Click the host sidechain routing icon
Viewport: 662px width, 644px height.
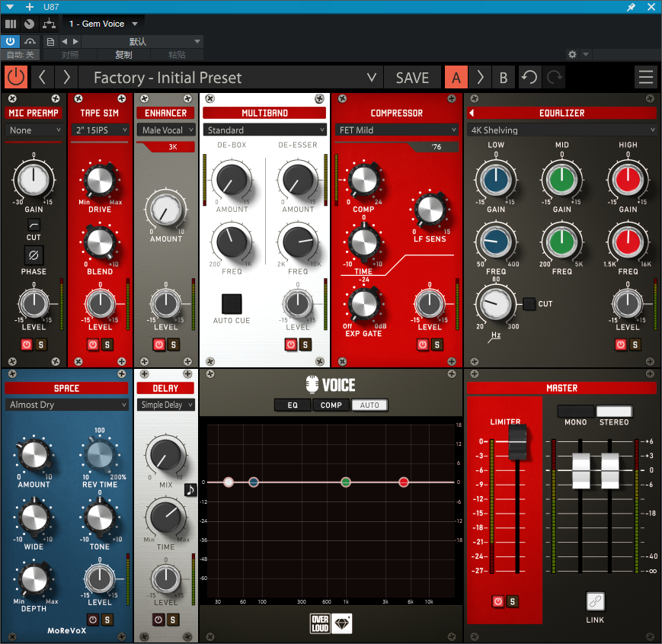coord(49,24)
